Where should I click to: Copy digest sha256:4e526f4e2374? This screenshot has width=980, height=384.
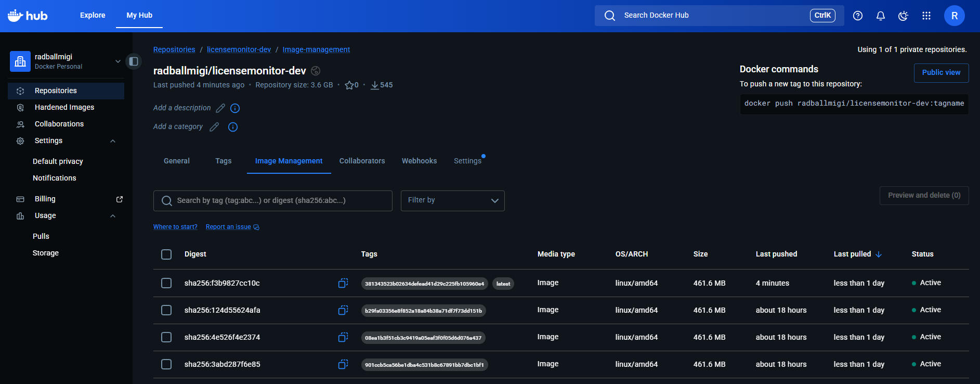[343, 337]
